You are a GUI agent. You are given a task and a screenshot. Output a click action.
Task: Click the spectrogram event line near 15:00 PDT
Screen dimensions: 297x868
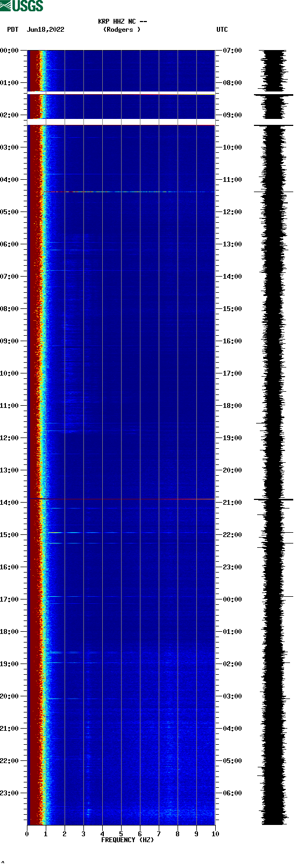(129, 533)
